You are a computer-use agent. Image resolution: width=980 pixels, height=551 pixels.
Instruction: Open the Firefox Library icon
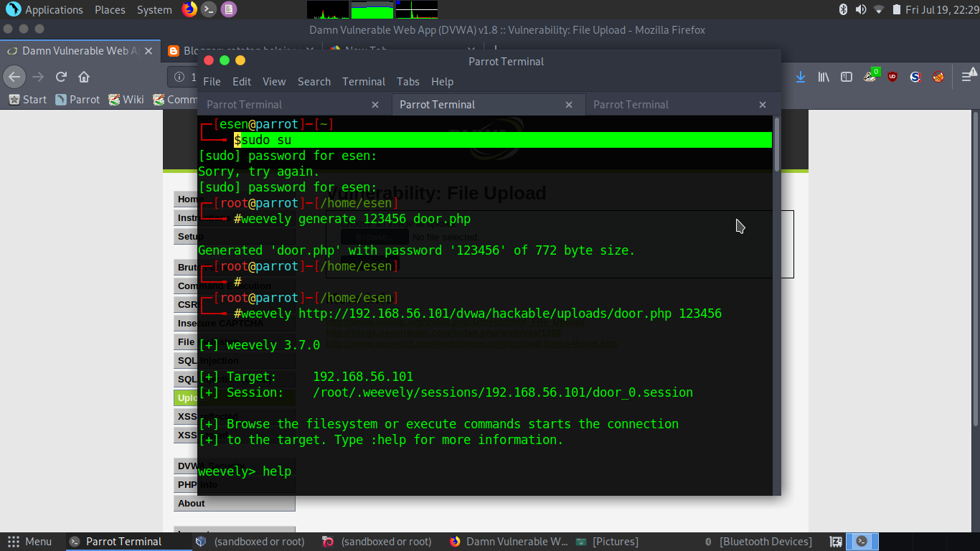click(824, 77)
